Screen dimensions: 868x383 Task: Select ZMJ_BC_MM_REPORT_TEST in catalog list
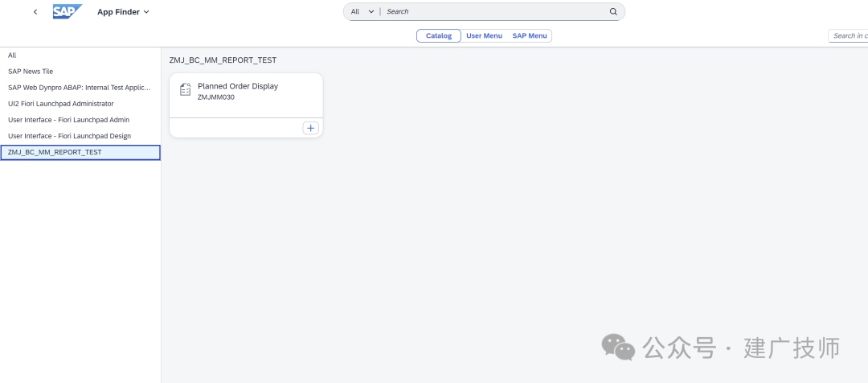click(80, 152)
